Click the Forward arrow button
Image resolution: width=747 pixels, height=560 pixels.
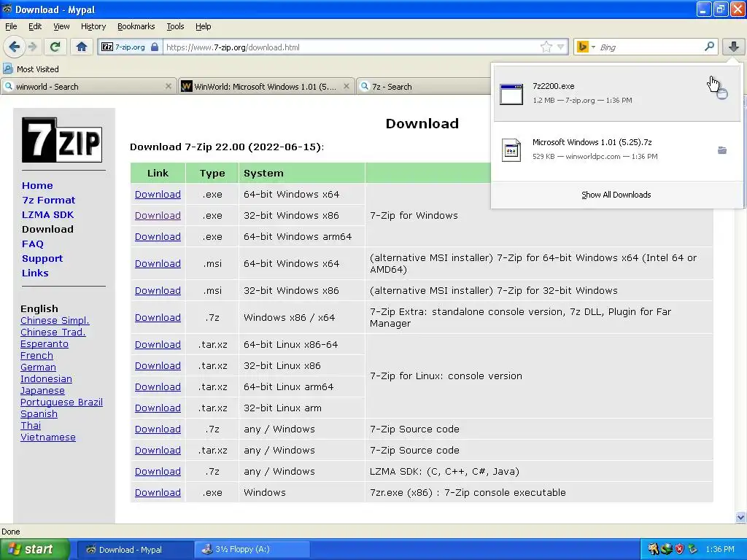point(32,47)
